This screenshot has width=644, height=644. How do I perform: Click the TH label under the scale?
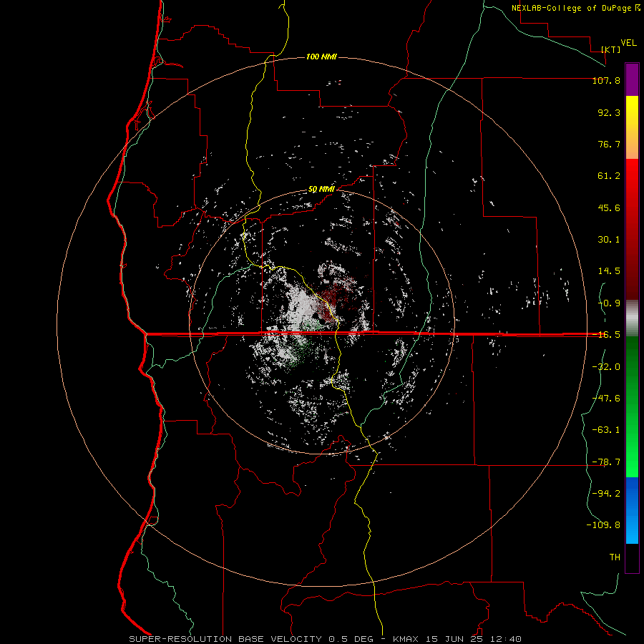pos(615,557)
